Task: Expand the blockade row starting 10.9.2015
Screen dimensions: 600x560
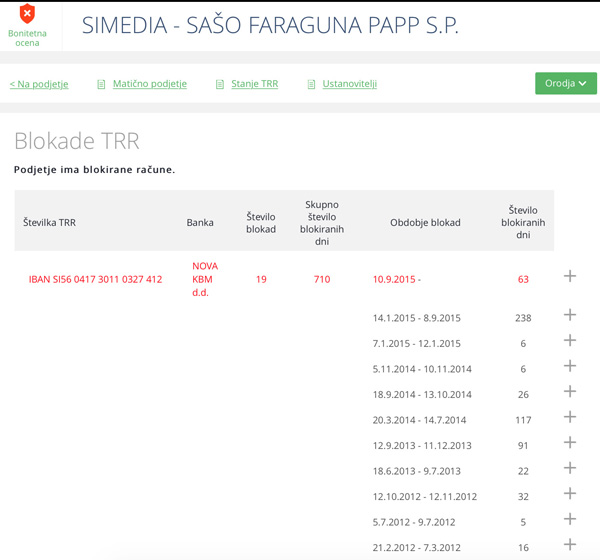Action: tap(570, 276)
